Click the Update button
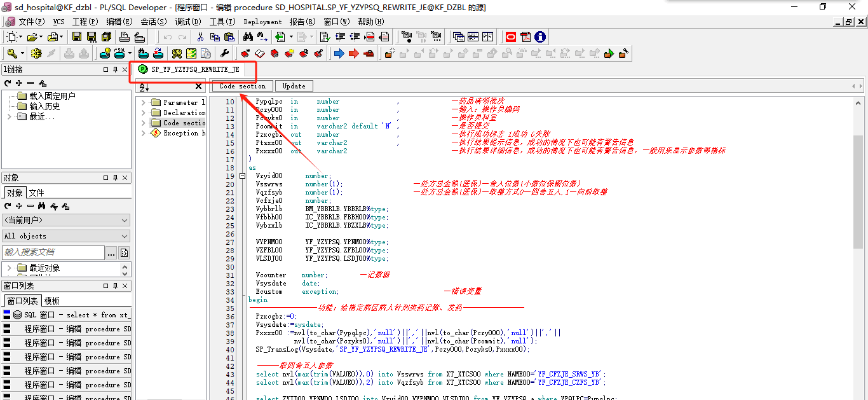Image resolution: width=868 pixels, height=400 pixels. [294, 86]
